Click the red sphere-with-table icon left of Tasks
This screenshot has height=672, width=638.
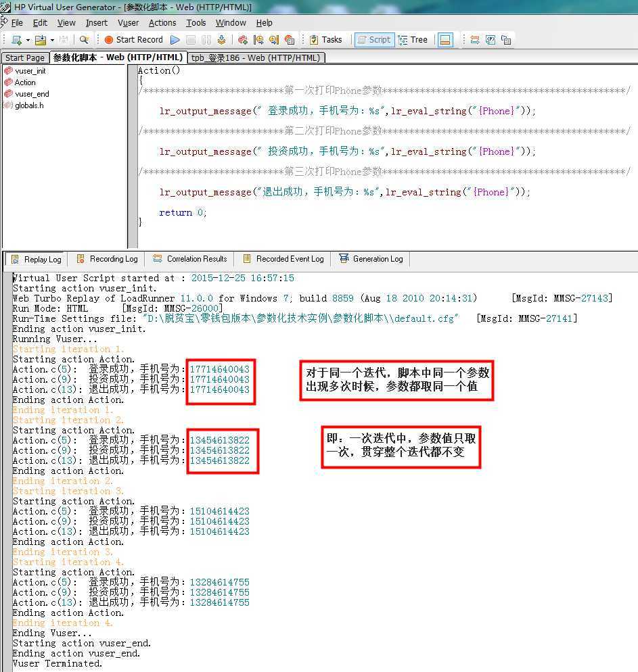pos(290,40)
